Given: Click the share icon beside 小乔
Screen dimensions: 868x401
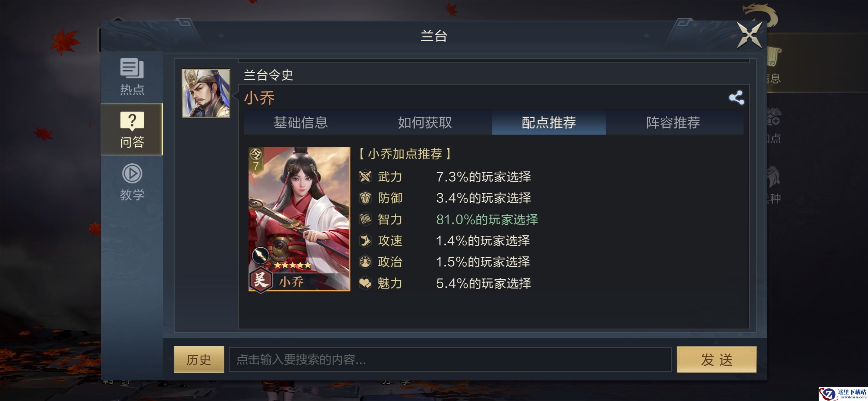Looking at the screenshot, I should pyautogui.click(x=736, y=98).
